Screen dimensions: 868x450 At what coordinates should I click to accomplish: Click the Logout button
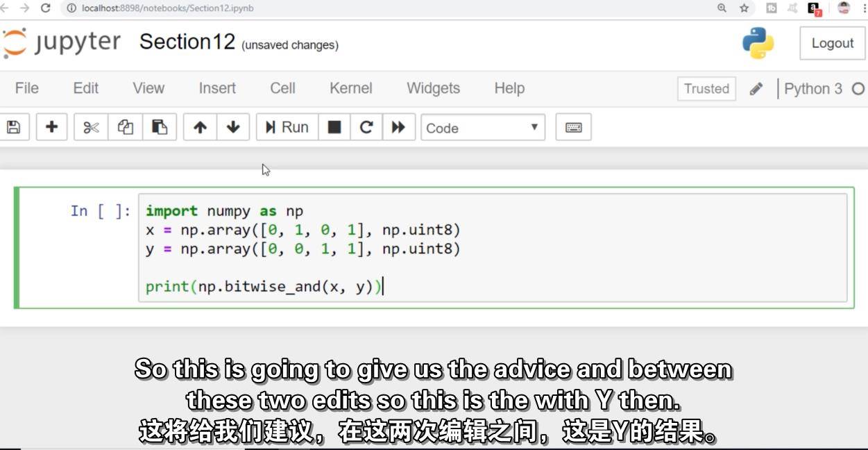point(831,42)
